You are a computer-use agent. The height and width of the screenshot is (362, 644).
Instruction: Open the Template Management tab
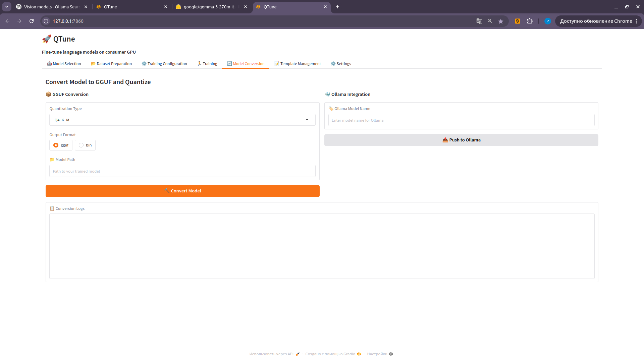coord(298,64)
